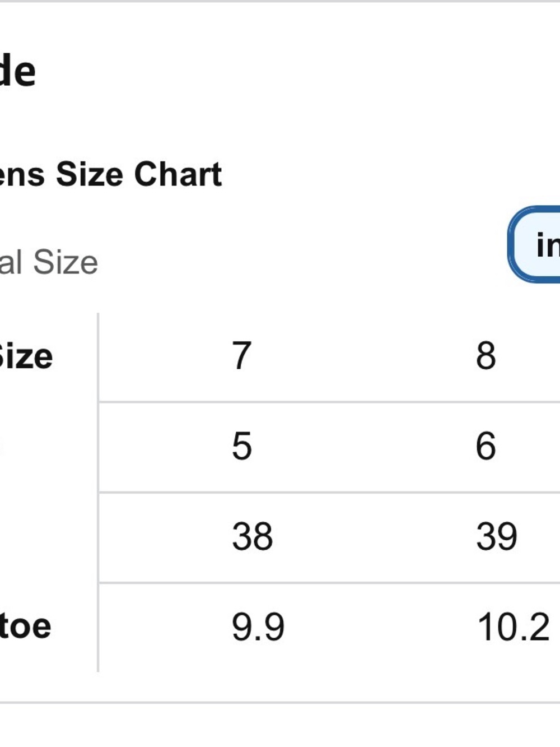The height and width of the screenshot is (747, 560).
Task: Click the 10.2 heel-to-toe measurement
Action: click(513, 627)
